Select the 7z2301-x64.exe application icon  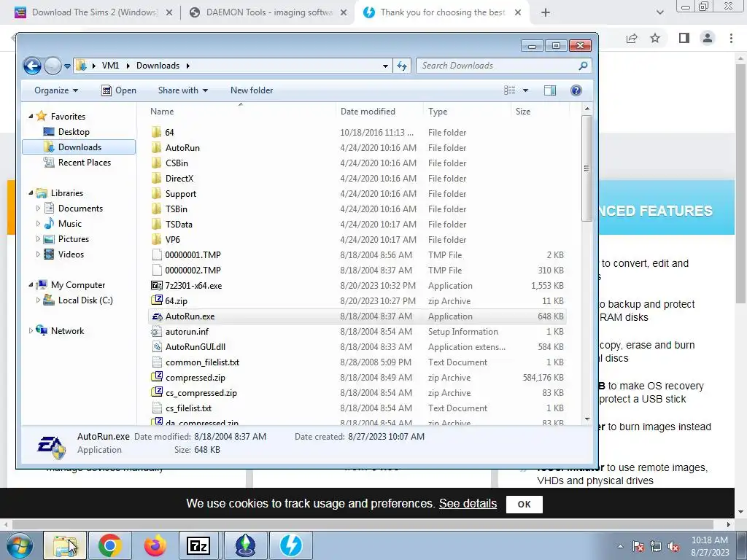pyautogui.click(x=157, y=285)
